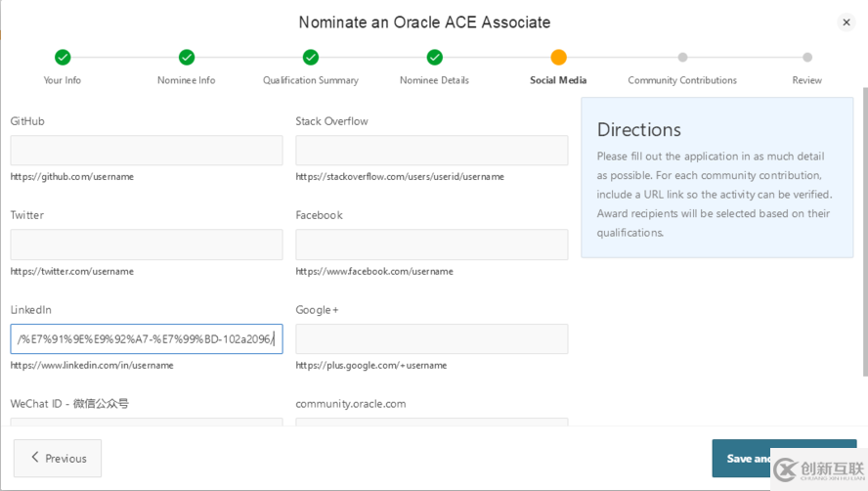
Task: Go back with the Previous button
Action: (x=58, y=459)
